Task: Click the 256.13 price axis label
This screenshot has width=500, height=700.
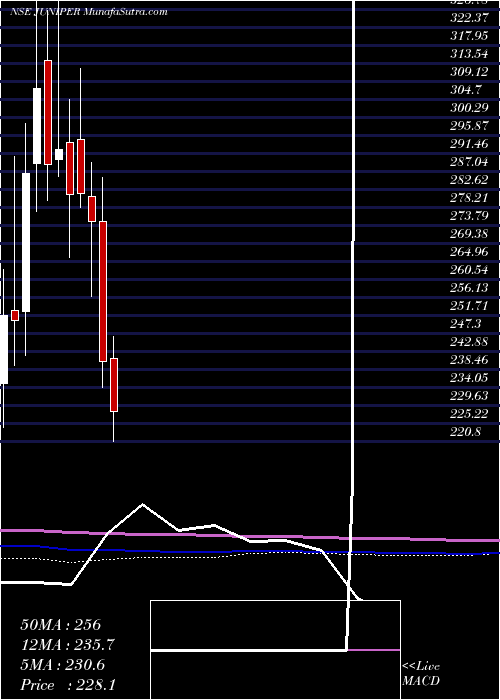Action: pos(469,288)
